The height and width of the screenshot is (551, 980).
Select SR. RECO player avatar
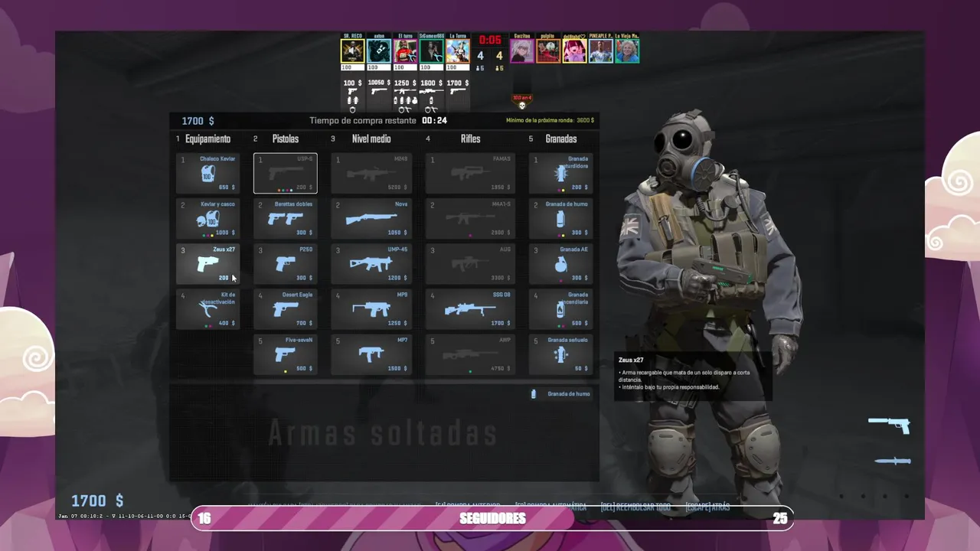coord(352,51)
